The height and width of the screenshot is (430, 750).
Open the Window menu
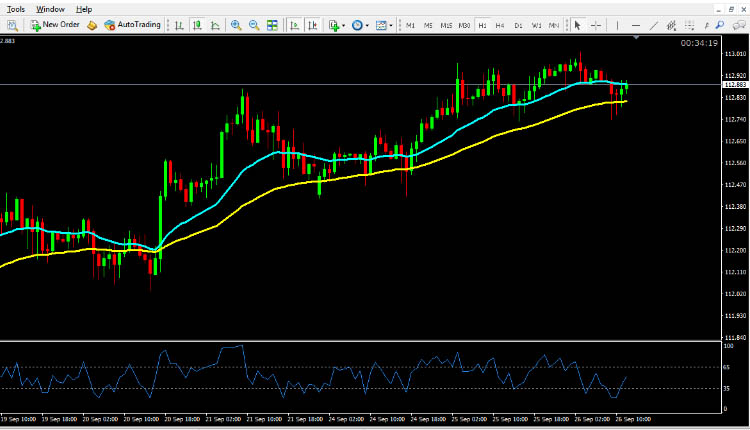click(50, 9)
